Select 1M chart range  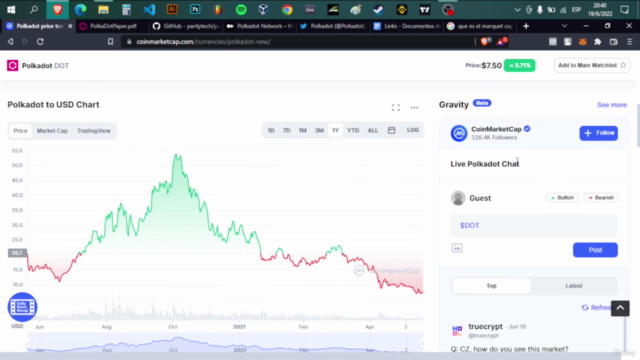point(302,130)
